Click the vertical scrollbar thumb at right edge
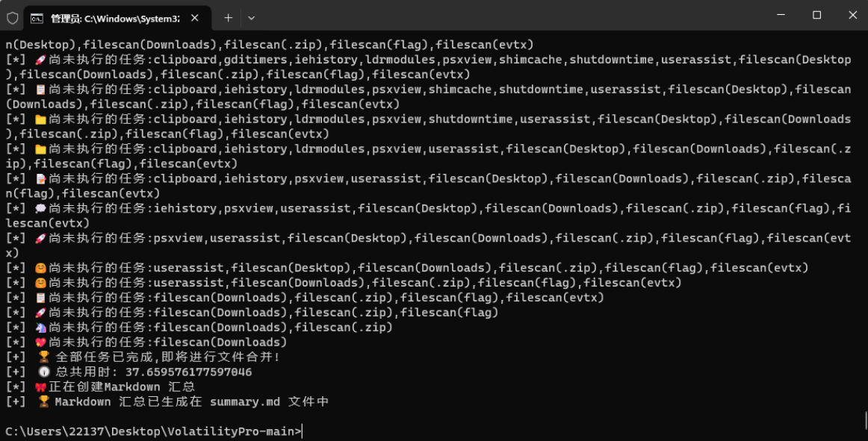 pyautogui.click(x=865, y=420)
